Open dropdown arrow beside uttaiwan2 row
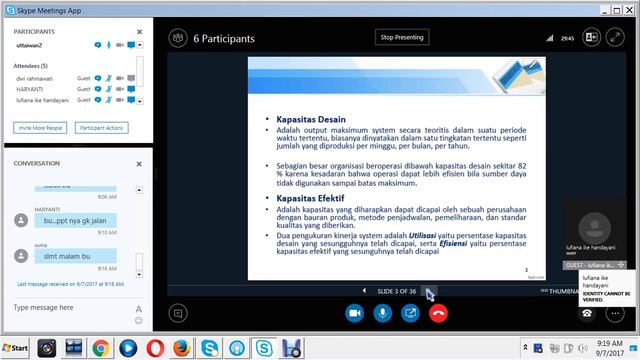The height and width of the screenshot is (360, 640). (140, 45)
